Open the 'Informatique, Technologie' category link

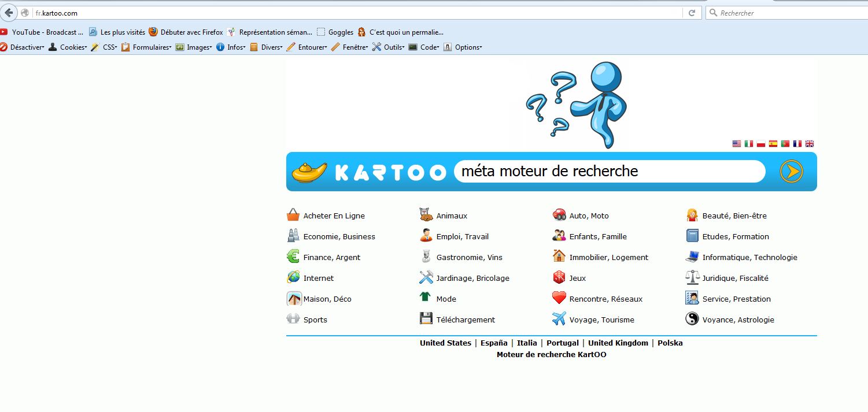tap(749, 257)
